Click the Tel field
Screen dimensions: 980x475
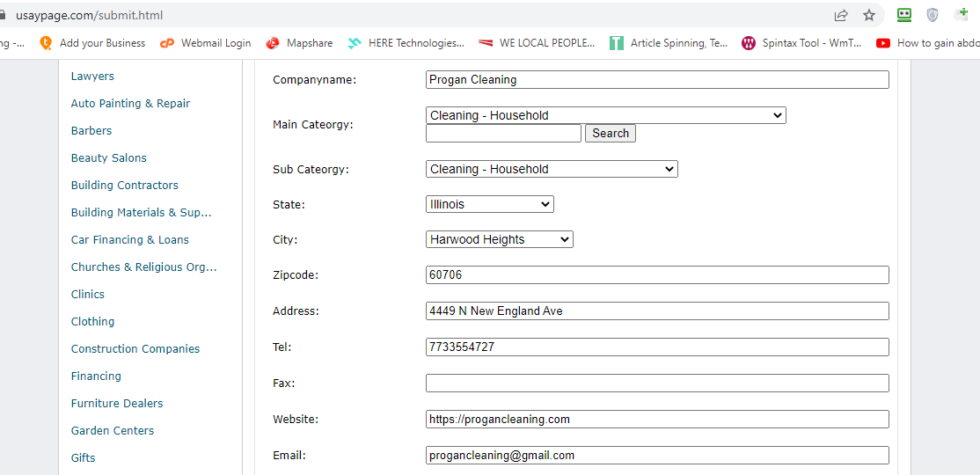[657, 347]
